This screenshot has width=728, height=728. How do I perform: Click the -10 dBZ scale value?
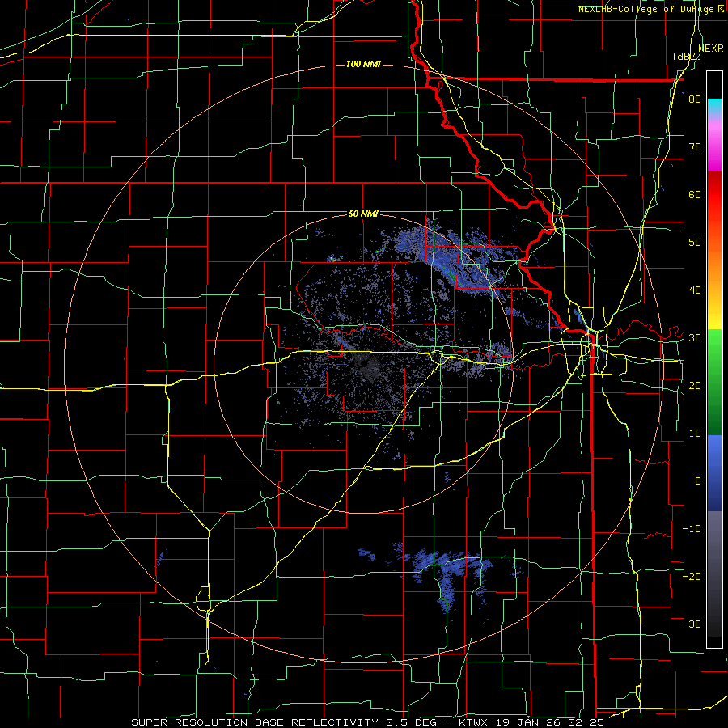pyautogui.click(x=692, y=528)
